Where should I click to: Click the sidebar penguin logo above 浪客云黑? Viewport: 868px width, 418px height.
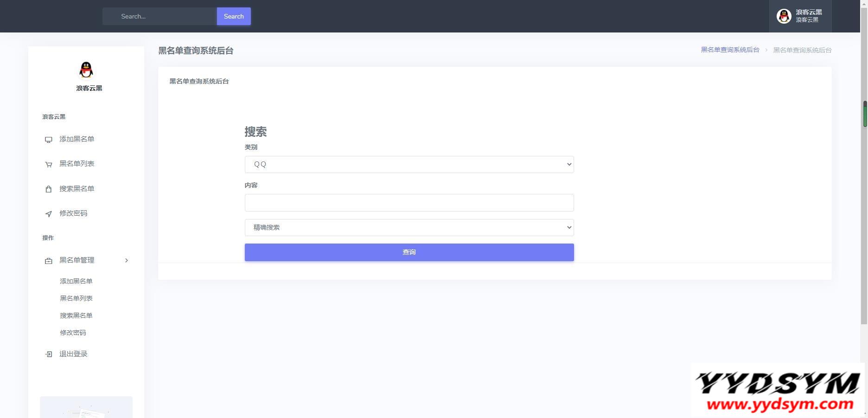(x=86, y=70)
